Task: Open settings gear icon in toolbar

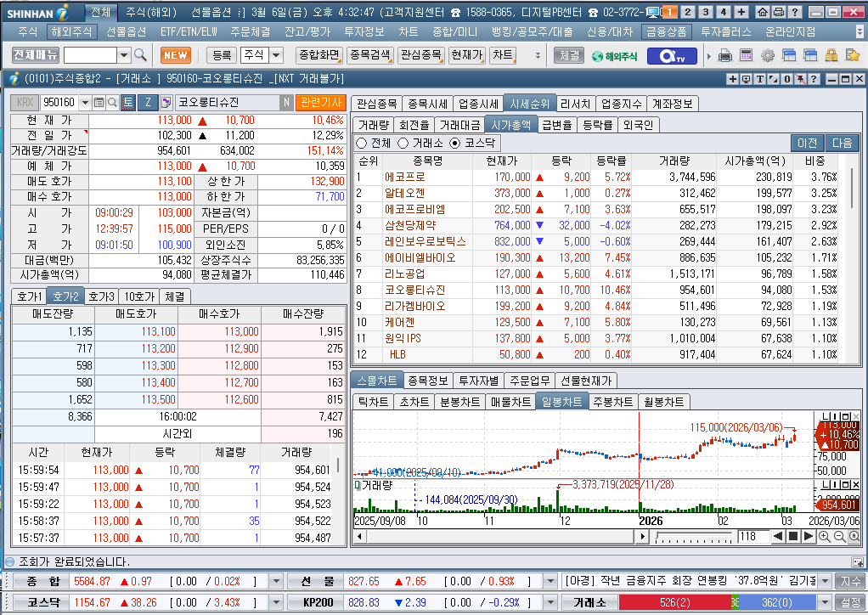Action: click(767, 55)
